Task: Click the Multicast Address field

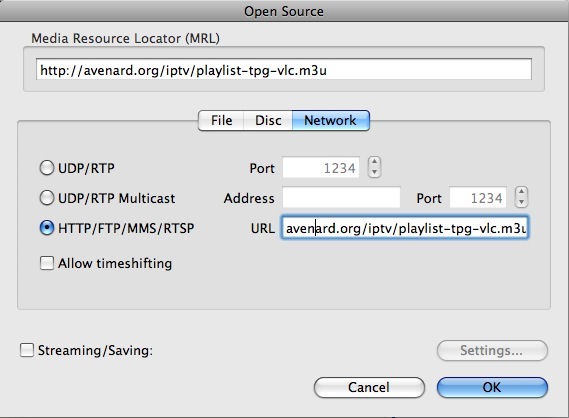Action: point(341,198)
